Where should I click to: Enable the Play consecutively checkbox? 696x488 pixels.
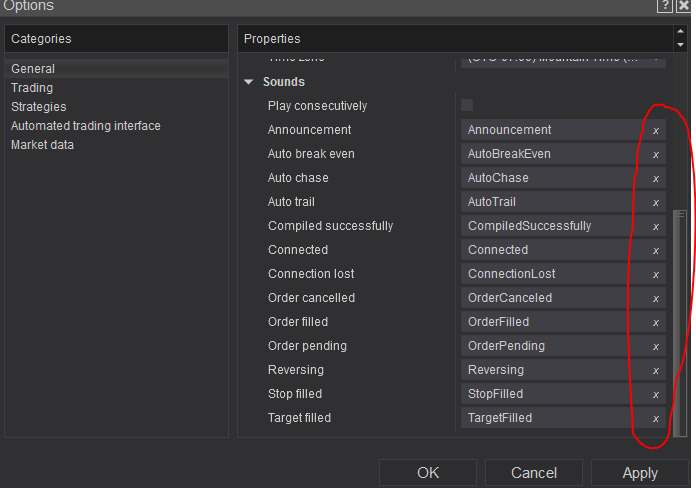467,106
